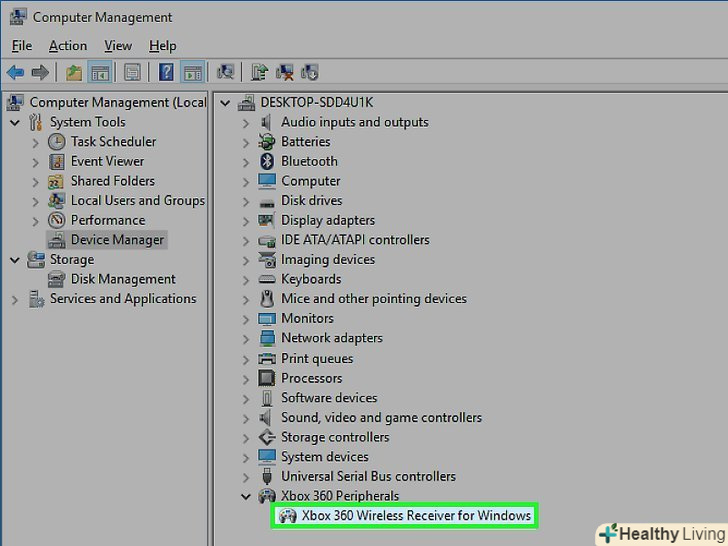Expand Audio inputs and outputs

pyautogui.click(x=246, y=123)
